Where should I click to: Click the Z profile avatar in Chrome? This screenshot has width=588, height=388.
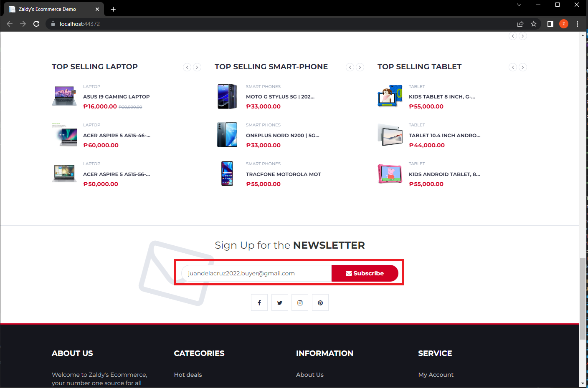[x=564, y=24]
